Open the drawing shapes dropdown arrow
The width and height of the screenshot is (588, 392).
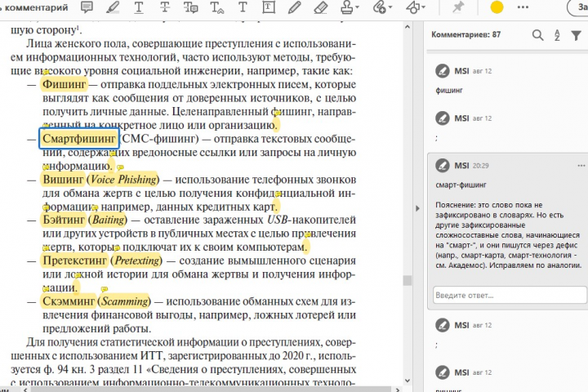pyautogui.click(x=423, y=7)
